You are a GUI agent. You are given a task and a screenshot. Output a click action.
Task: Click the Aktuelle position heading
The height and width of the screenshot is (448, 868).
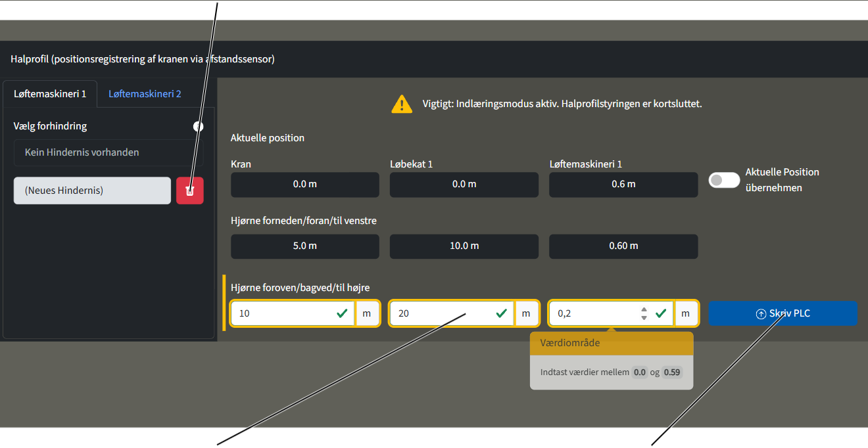[268, 138]
